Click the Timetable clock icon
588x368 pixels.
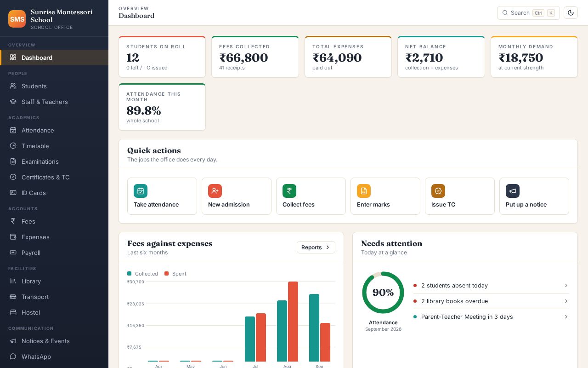click(13, 146)
